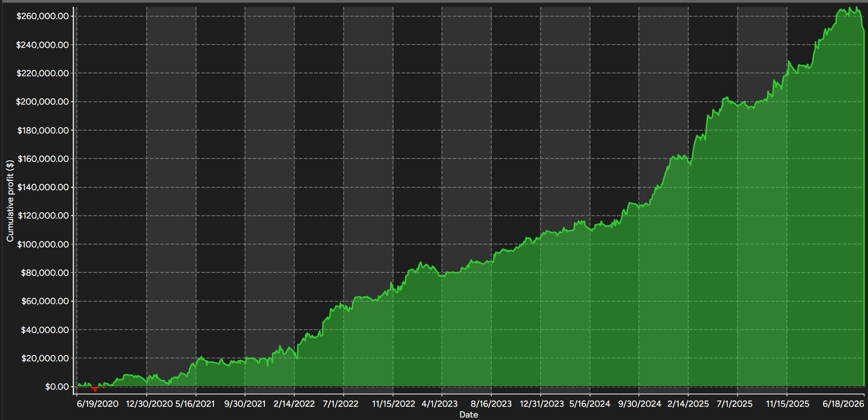This screenshot has width=868, height=420.
Task: Click the $200,000.00 y-axis label
Action: coord(43,102)
